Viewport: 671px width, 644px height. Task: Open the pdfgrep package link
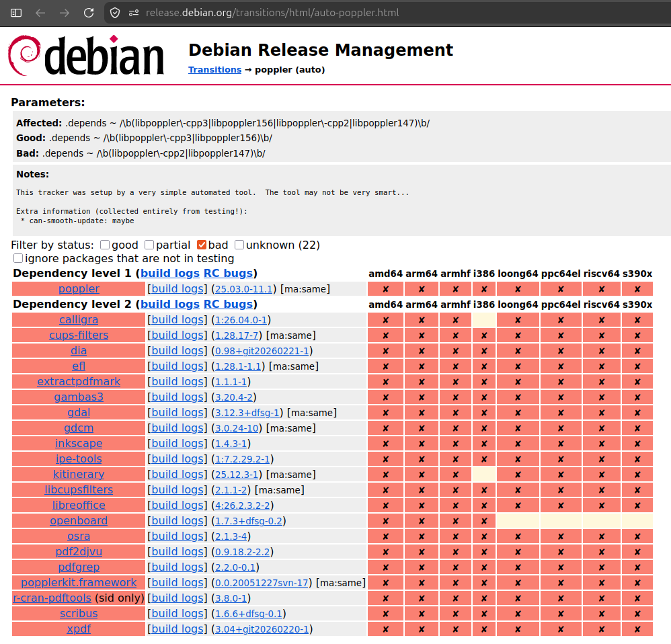coord(79,567)
